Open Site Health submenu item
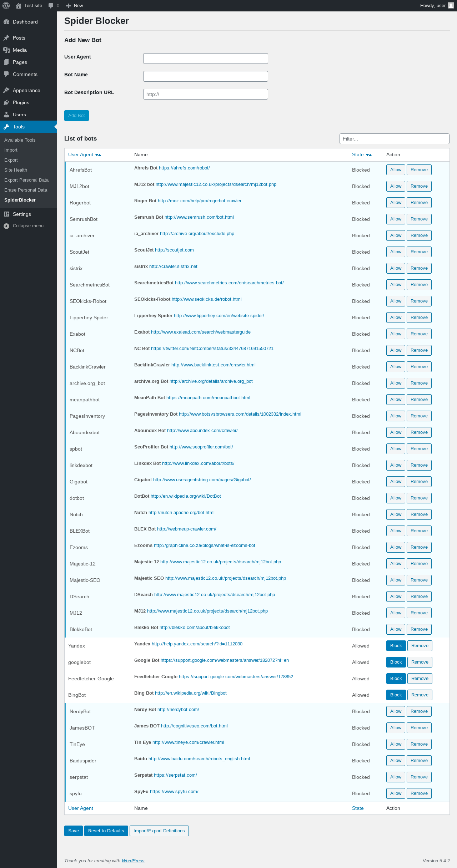Image resolution: width=457 pixels, height=868 pixels. tap(16, 170)
